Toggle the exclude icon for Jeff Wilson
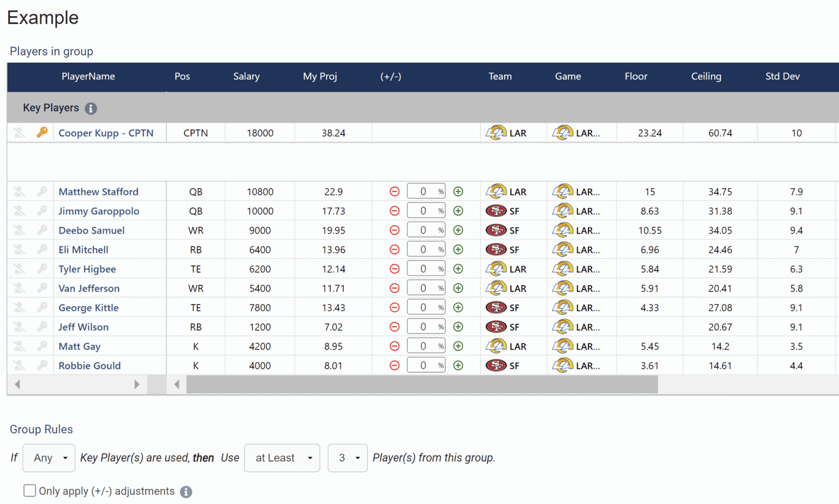Screen dimensions: 839x504 pos(18,326)
